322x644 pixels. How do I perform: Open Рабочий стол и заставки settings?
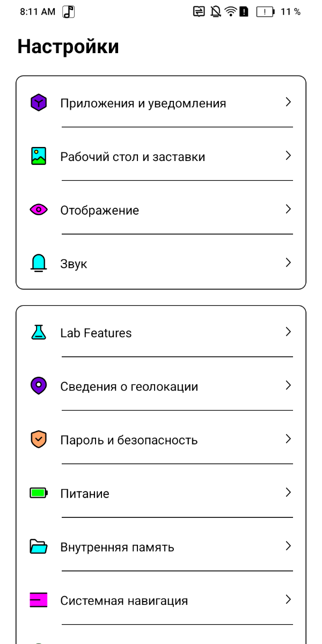133,157
